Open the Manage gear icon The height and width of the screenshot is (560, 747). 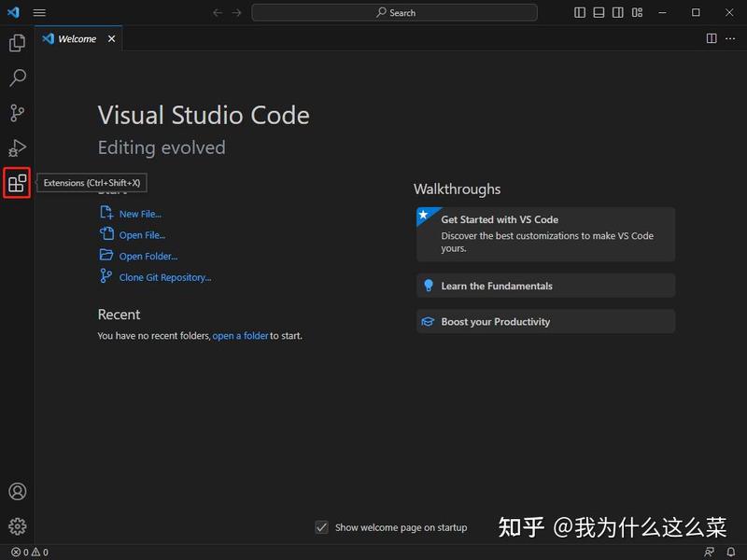[18, 526]
